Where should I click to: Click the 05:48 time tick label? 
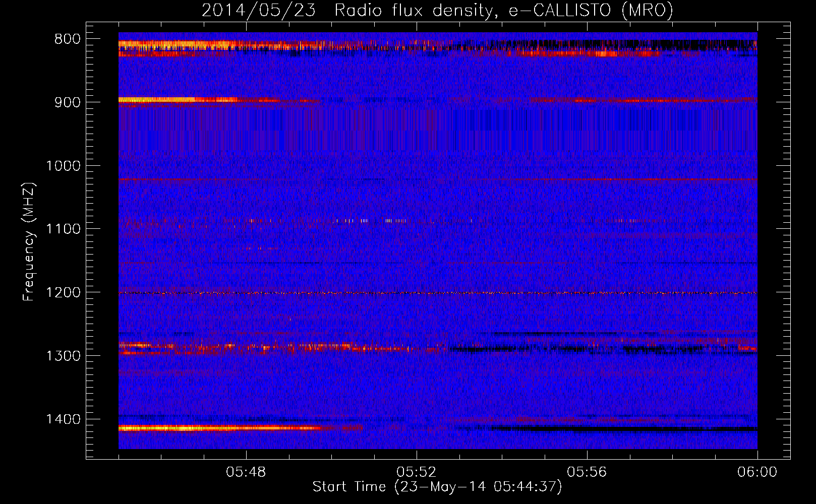tap(246, 472)
